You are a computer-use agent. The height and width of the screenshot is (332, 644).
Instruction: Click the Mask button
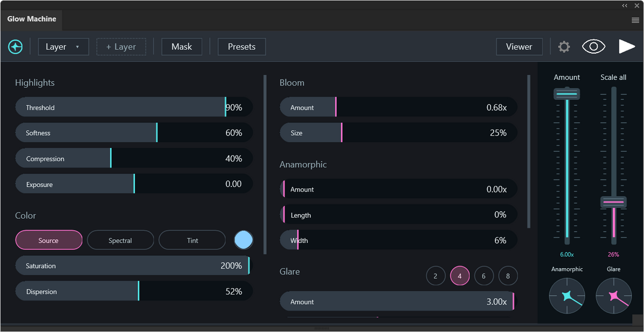[181, 47]
